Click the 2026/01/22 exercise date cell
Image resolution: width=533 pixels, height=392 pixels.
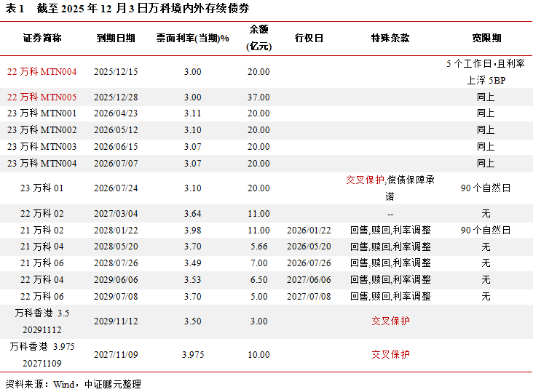309,230
